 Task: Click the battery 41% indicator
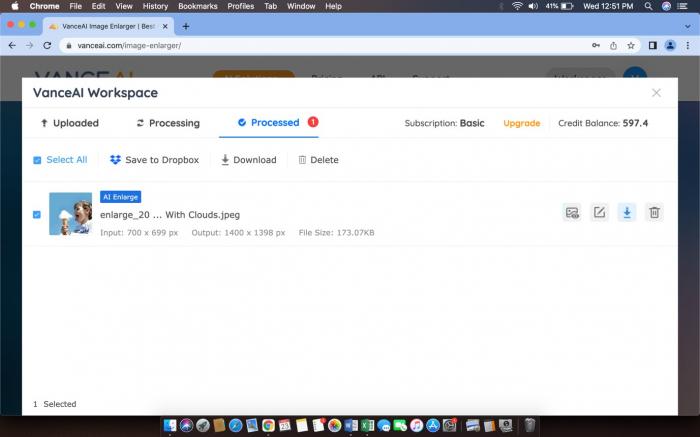pos(559,6)
